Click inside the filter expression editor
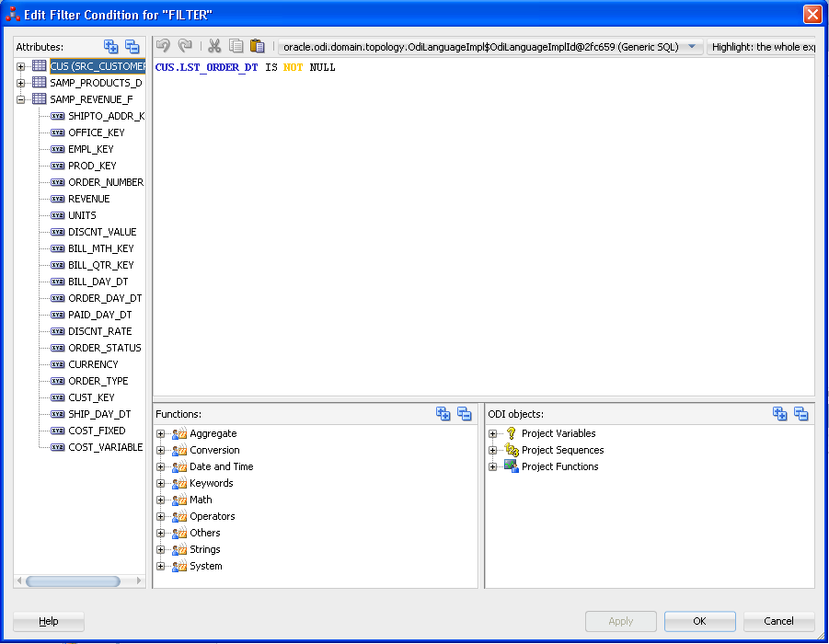The width and height of the screenshot is (829, 644). tap(483, 227)
